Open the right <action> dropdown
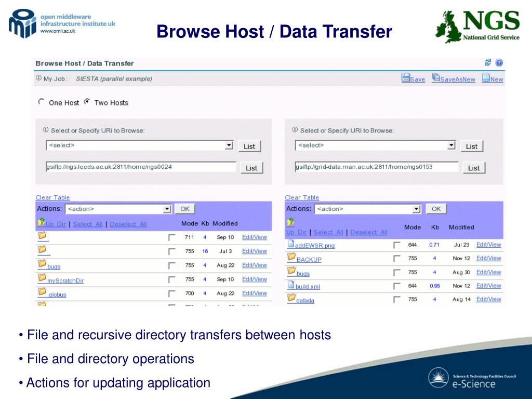Viewport: 532px width, 399px height. 367,209
